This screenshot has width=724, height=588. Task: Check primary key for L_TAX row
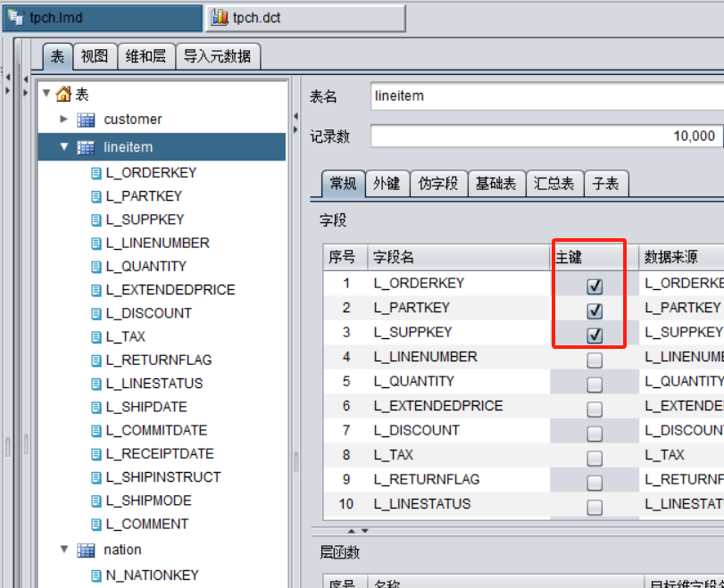click(x=595, y=458)
